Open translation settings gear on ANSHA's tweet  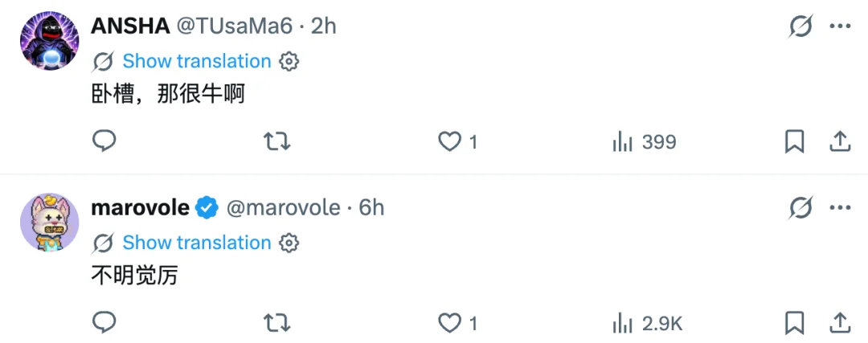[289, 61]
